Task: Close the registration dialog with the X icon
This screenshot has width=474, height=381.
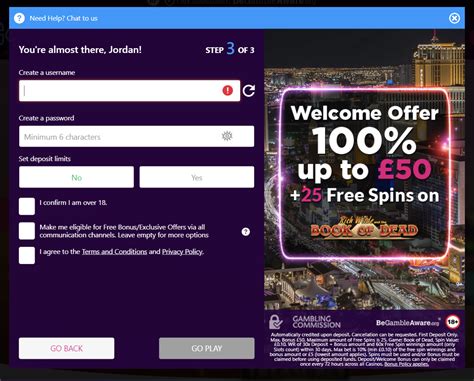Action: click(x=454, y=18)
